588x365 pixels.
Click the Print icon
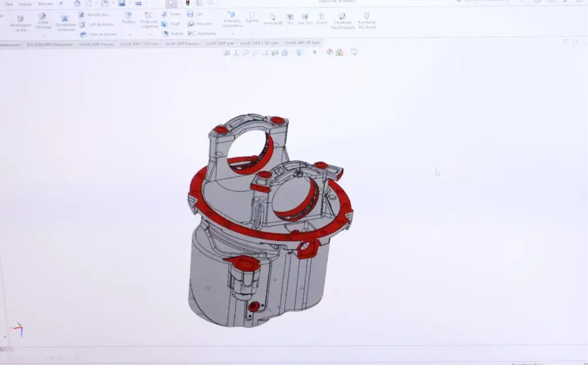138,3
